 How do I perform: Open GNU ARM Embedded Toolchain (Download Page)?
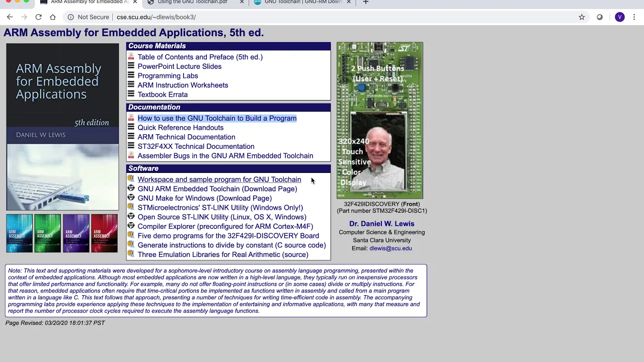click(217, 189)
